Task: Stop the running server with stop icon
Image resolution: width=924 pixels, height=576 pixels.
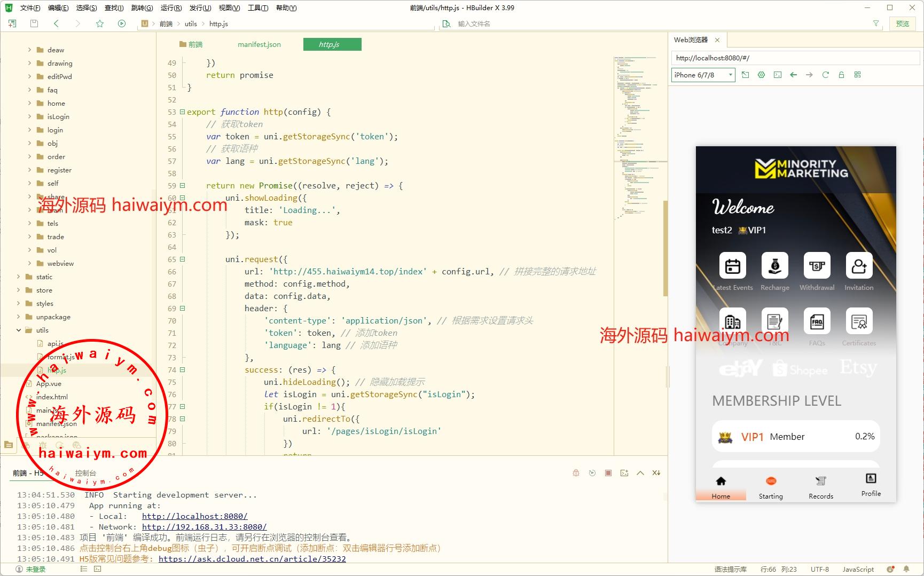Action: point(608,473)
